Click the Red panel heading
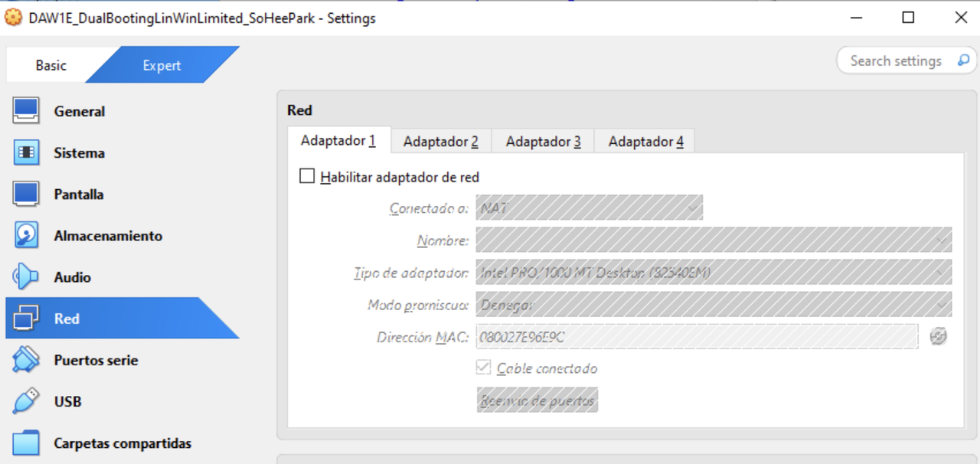 pos(299,110)
